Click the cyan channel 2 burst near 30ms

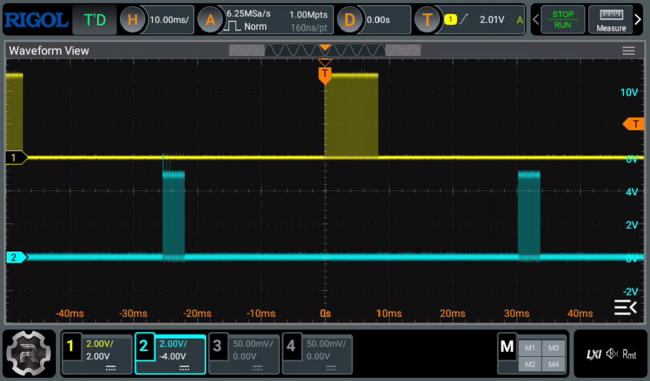click(x=529, y=216)
